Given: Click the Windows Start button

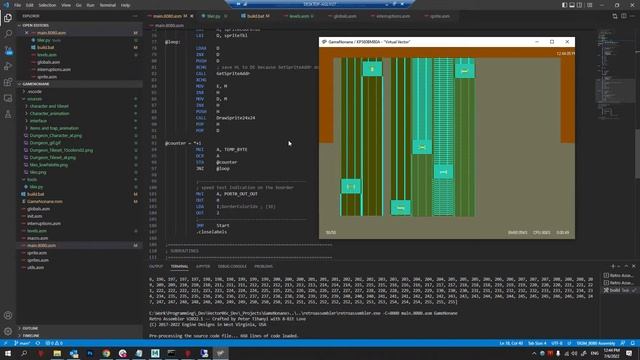Looking at the screenshot, I should (8, 353).
